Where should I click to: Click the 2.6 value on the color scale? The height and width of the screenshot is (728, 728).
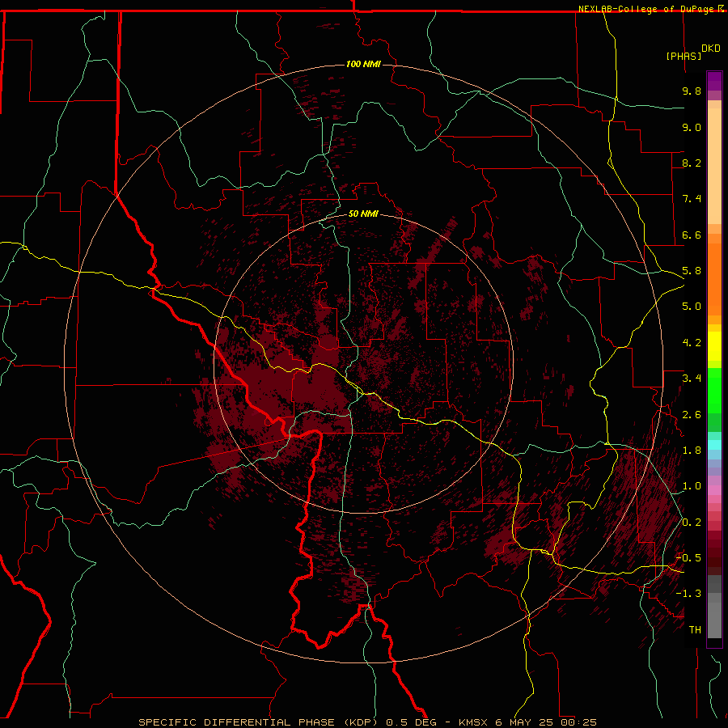point(692,415)
